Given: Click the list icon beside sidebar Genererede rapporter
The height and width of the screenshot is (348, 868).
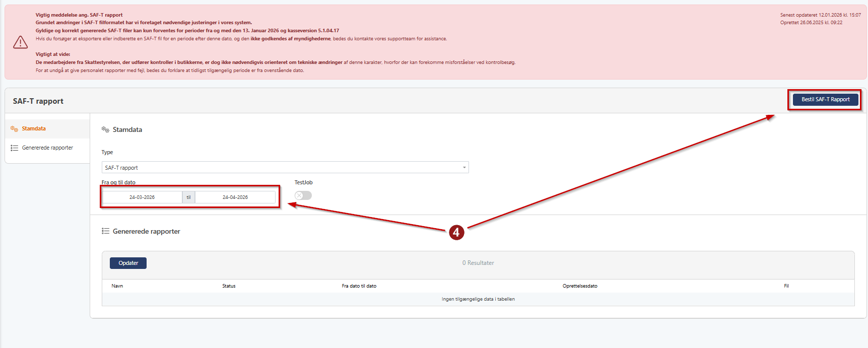Looking at the screenshot, I should point(14,148).
